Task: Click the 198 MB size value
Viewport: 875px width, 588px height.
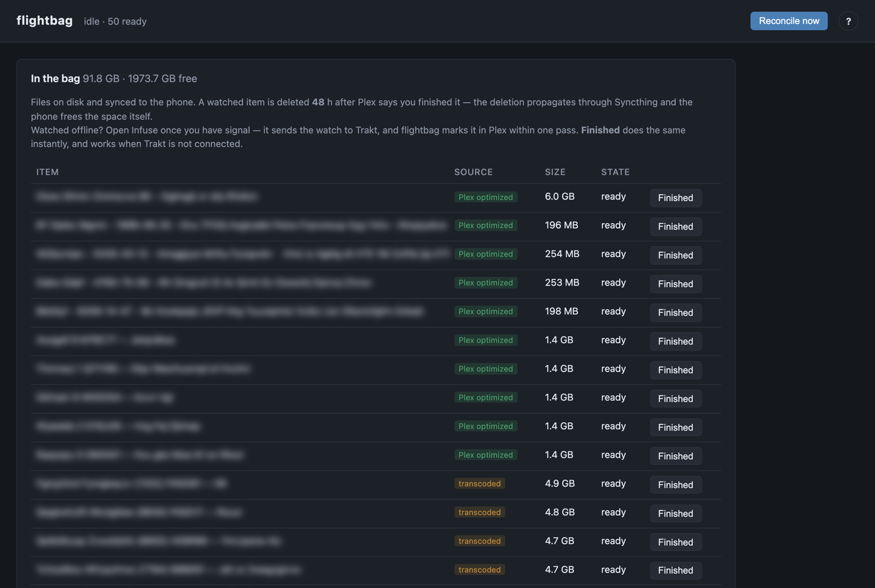Action: (x=561, y=311)
